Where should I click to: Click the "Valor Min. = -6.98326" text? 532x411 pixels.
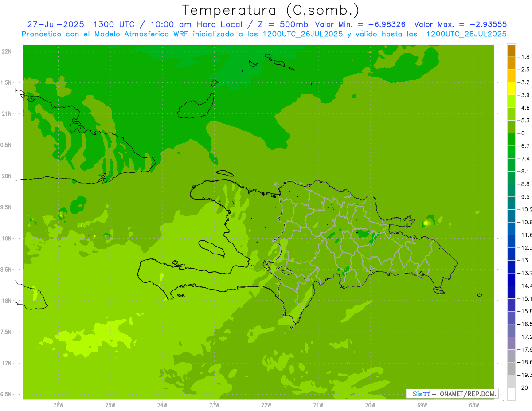point(360,24)
